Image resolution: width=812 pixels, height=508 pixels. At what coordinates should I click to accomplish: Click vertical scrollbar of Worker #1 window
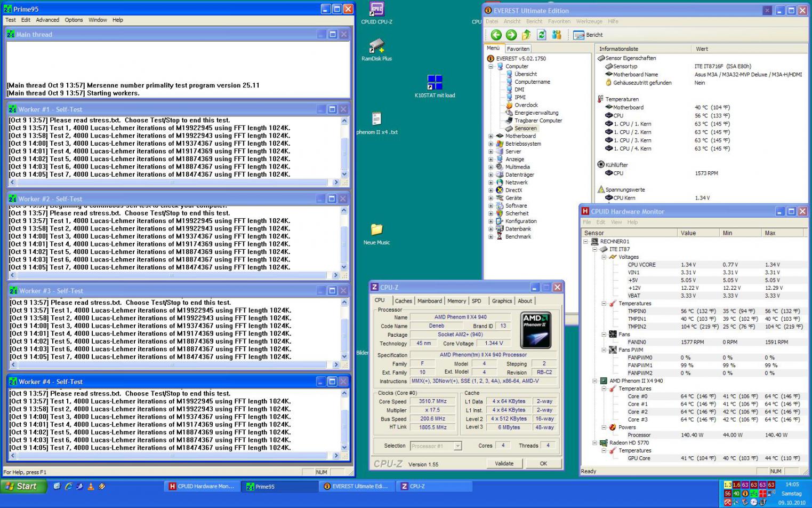[344, 147]
